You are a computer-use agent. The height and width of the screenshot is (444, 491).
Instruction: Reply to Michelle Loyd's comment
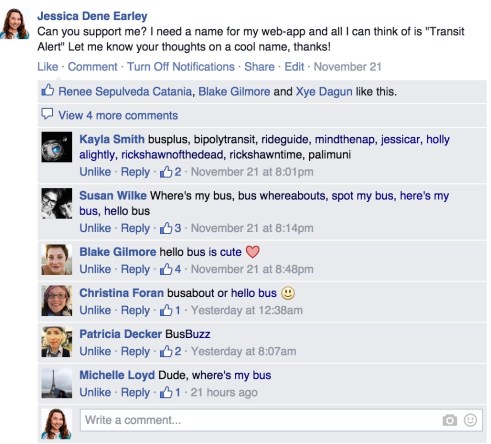[x=135, y=393]
